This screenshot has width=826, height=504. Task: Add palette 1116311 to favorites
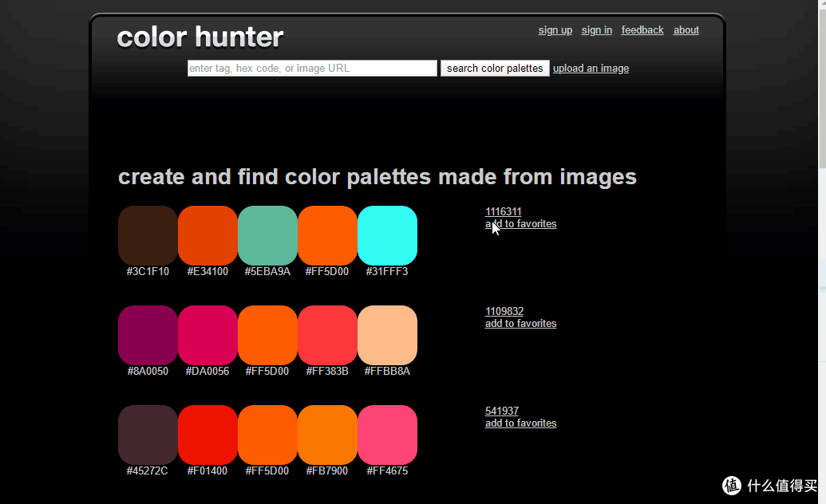click(520, 224)
